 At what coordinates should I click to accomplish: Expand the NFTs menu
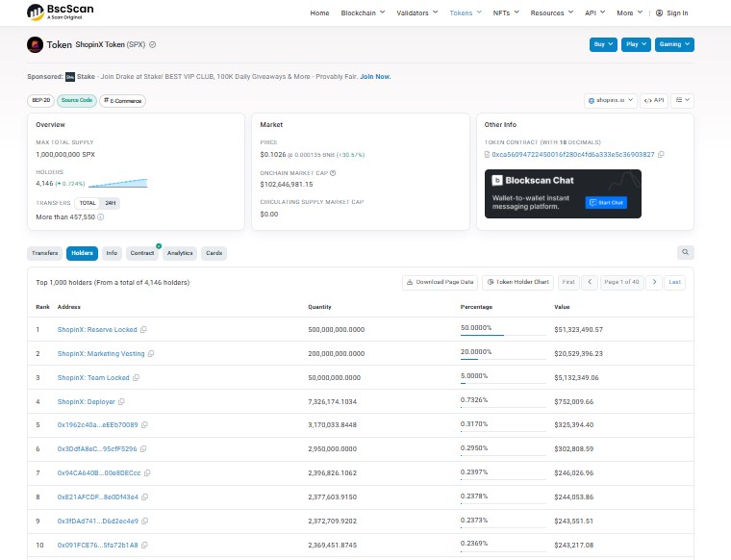pyautogui.click(x=506, y=13)
